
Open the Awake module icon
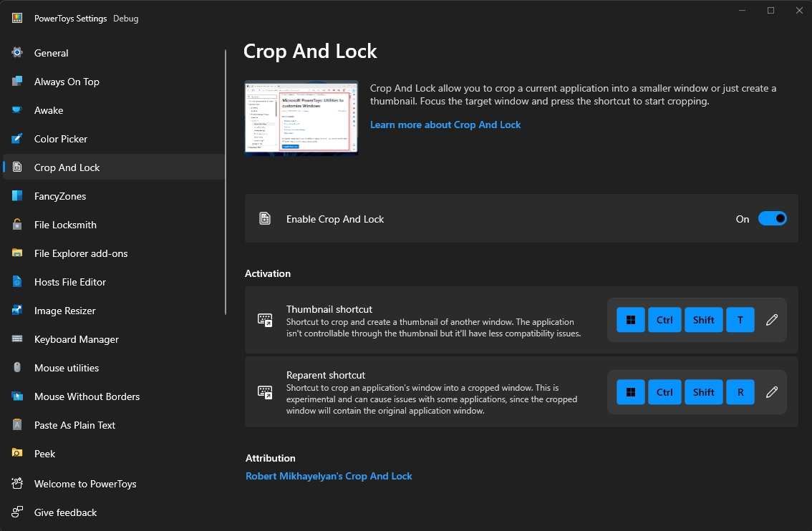(17, 109)
